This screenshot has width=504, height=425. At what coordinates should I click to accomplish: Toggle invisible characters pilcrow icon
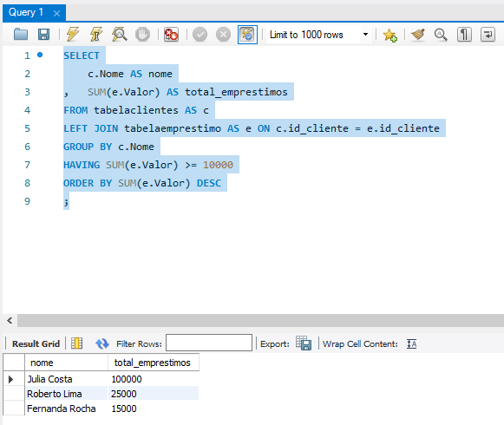[x=464, y=35]
